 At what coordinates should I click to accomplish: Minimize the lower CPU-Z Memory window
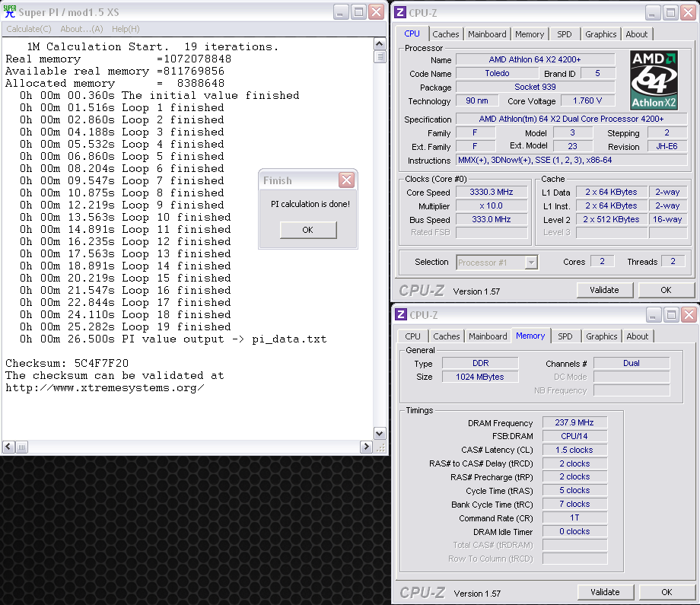653,315
